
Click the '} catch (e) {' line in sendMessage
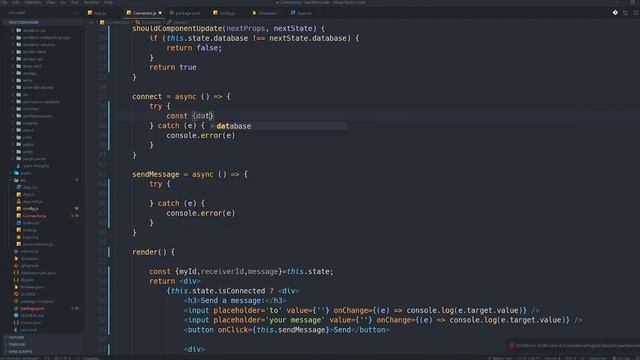(177, 204)
